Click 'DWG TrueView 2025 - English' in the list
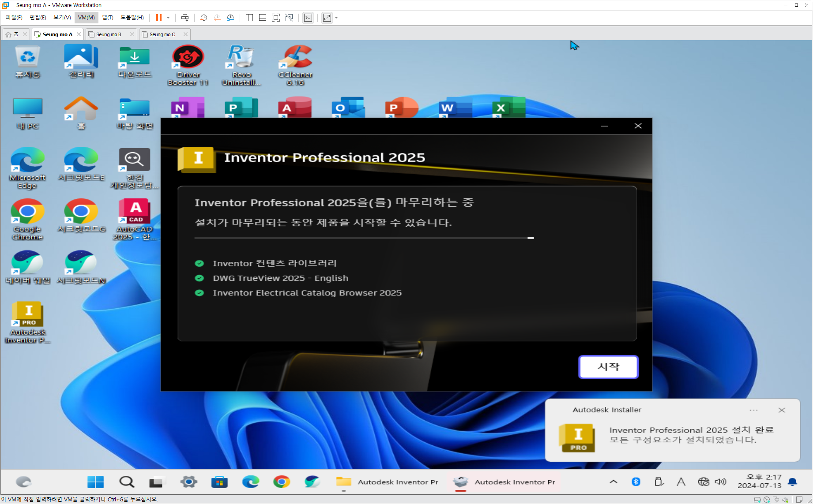 click(281, 278)
